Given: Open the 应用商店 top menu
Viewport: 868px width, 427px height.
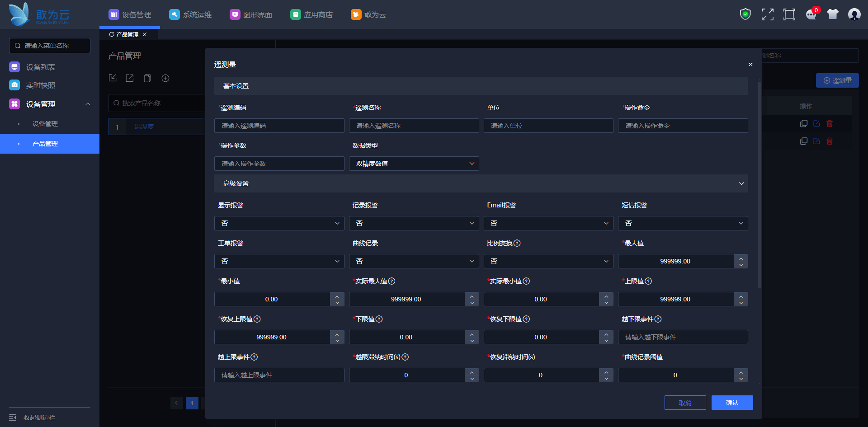Looking at the screenshot, I should (311, 14).
